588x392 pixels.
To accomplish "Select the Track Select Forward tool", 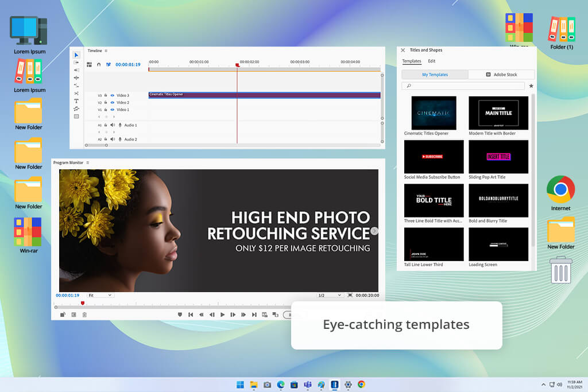I will pyautogui.click(x=76, y=63).
